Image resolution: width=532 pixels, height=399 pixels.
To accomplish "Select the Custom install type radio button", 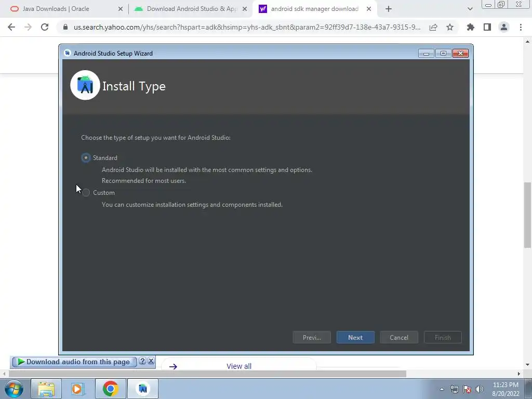I will click(x=86, y=193).
